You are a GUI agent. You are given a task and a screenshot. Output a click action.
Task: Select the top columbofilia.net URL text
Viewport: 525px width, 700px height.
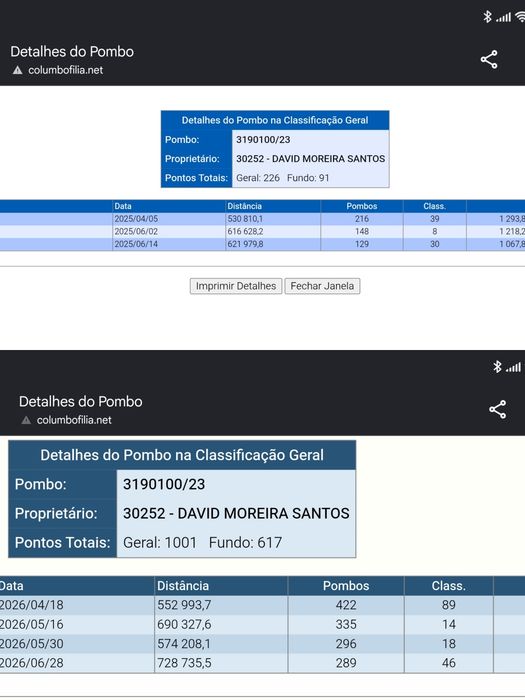[66, 70]
